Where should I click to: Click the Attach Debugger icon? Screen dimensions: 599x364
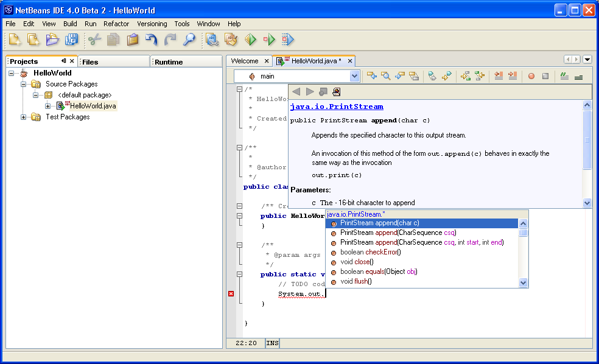click(288, 40)
